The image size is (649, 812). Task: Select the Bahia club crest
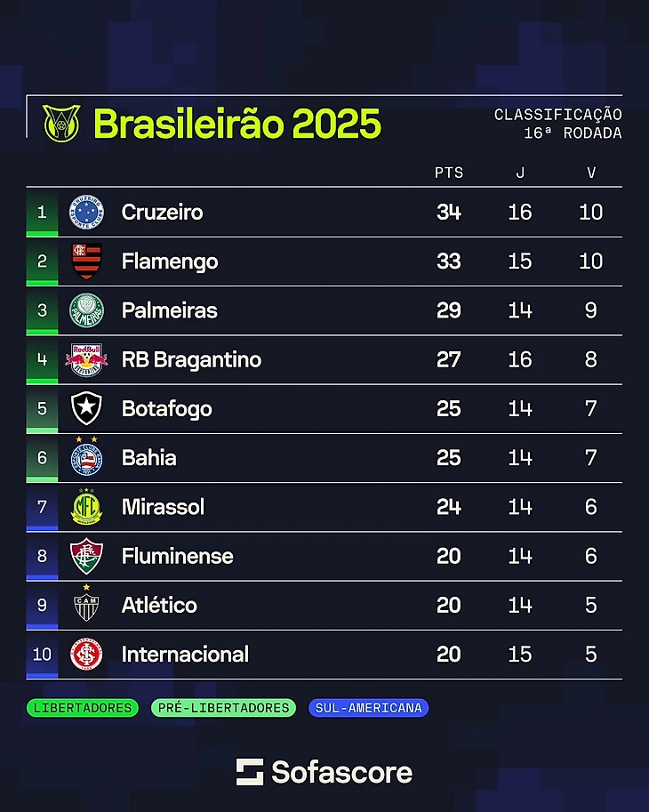tap(86, 457)
